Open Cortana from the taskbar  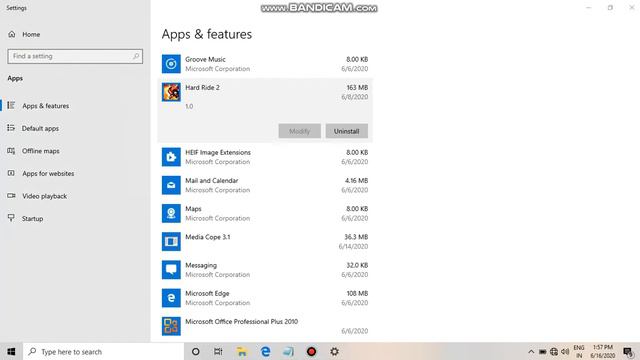196,351
